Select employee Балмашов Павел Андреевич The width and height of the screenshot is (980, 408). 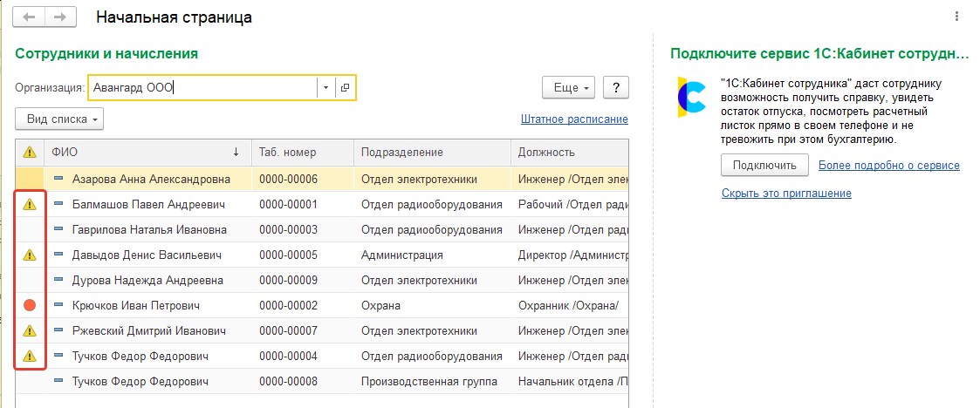pyautogui.click(x=148, y=204)
